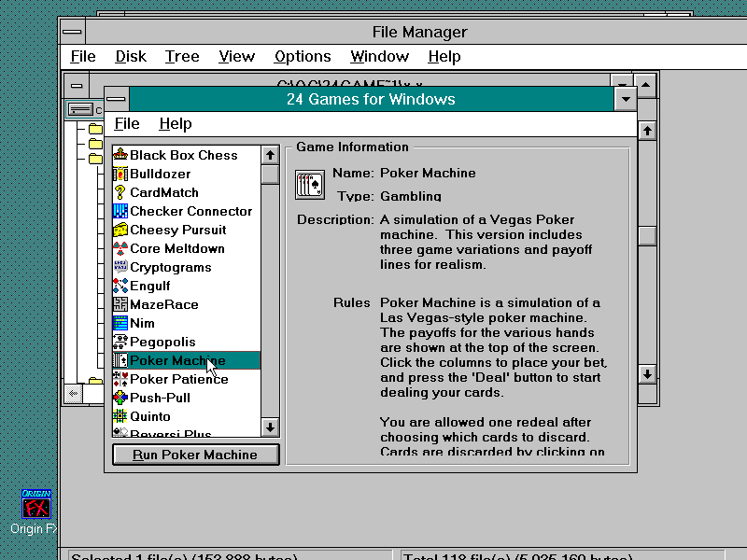
Task: Open the Disk menu in File Manager
Action: [x=131, y=56]
